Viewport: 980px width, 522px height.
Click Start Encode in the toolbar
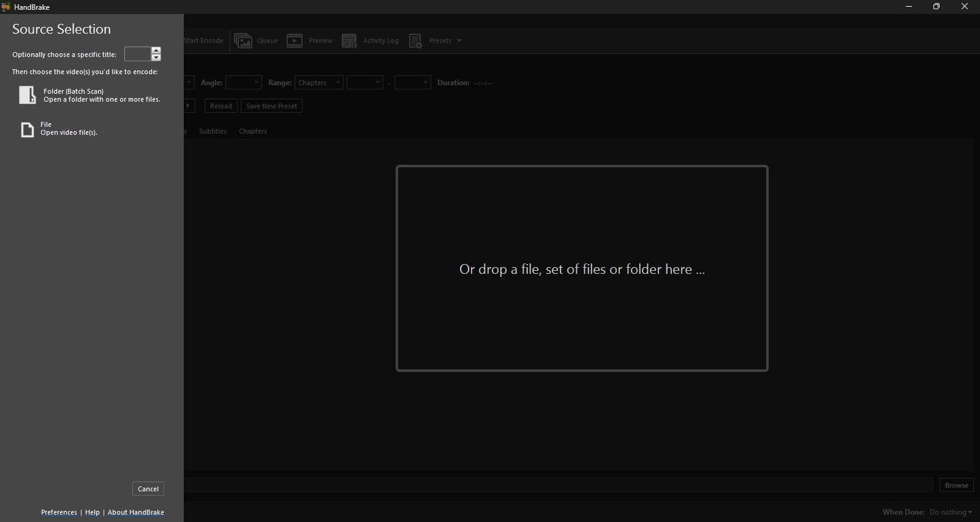tap(203, 41)
